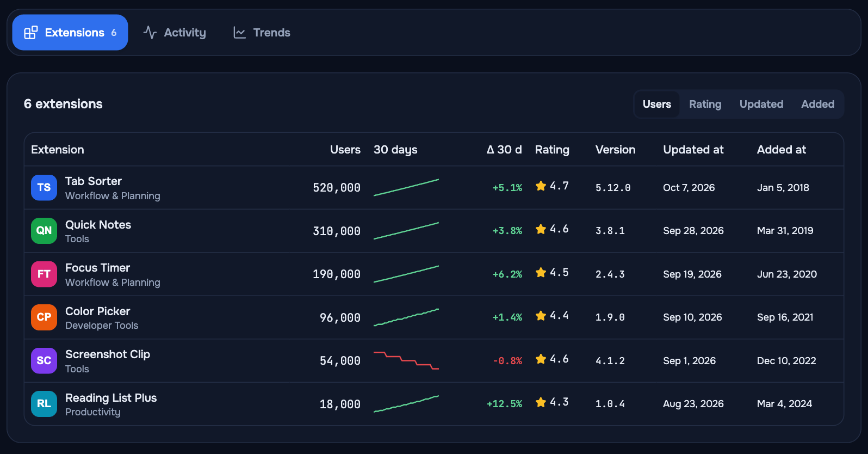Screen dimensions: 868x454
Task: Click the Quick Notes QN icon
Action: 44,231
